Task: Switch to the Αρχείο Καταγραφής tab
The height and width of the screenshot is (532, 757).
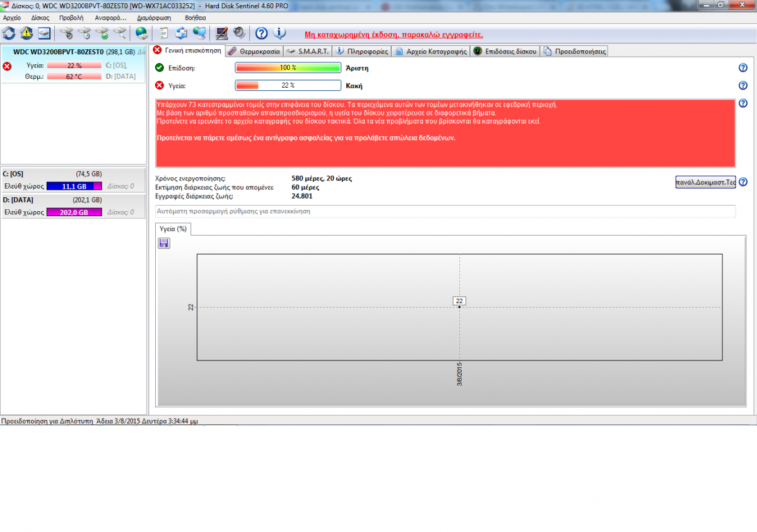Action: [x=431, y=51]
